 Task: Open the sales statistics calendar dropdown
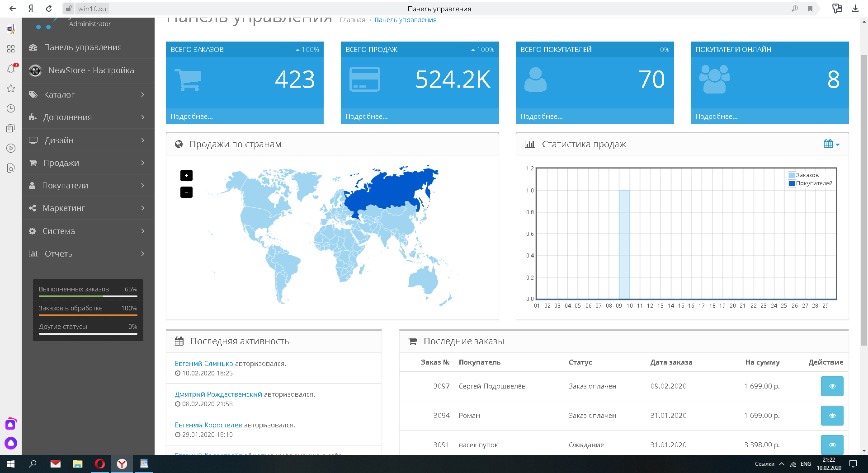[831, 144]
